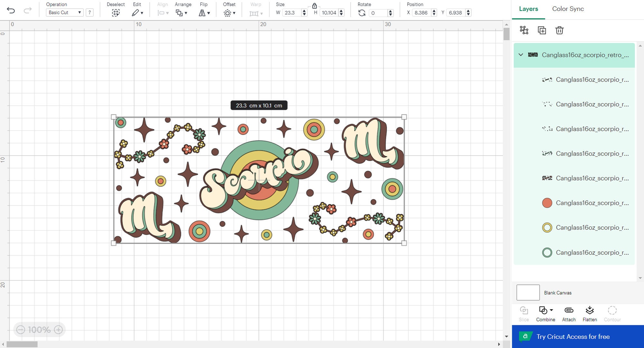Click the Blank Canvas color swatch
This screenshot has height=348, width=644.
[528, 293]
